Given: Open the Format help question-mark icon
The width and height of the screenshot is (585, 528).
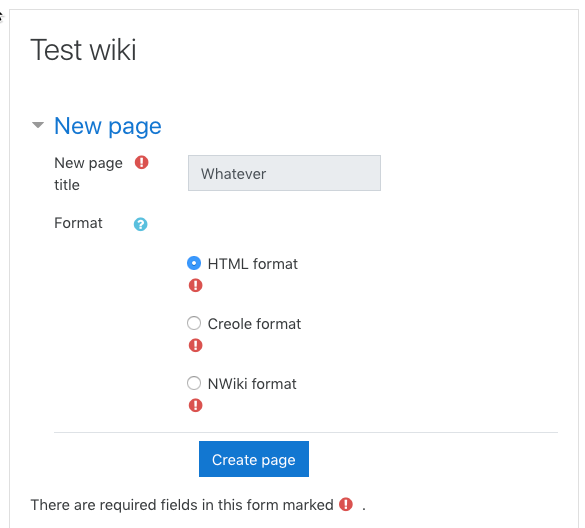Looking at the screenshot, I should [140, 224].
